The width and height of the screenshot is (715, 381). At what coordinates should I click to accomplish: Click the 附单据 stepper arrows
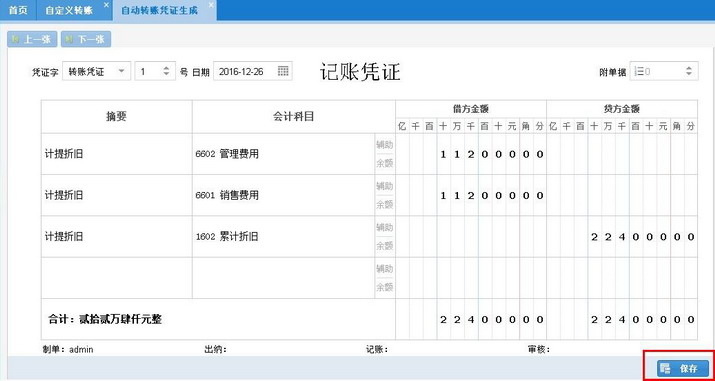point(689,71)
